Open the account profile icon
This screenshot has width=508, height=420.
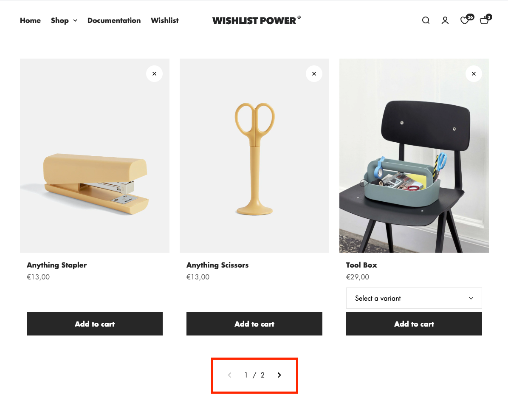[445, 20]
